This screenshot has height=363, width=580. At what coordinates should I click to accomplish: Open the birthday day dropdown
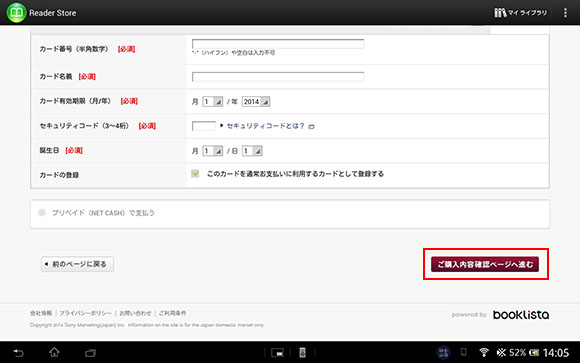[x=252, y=151]
